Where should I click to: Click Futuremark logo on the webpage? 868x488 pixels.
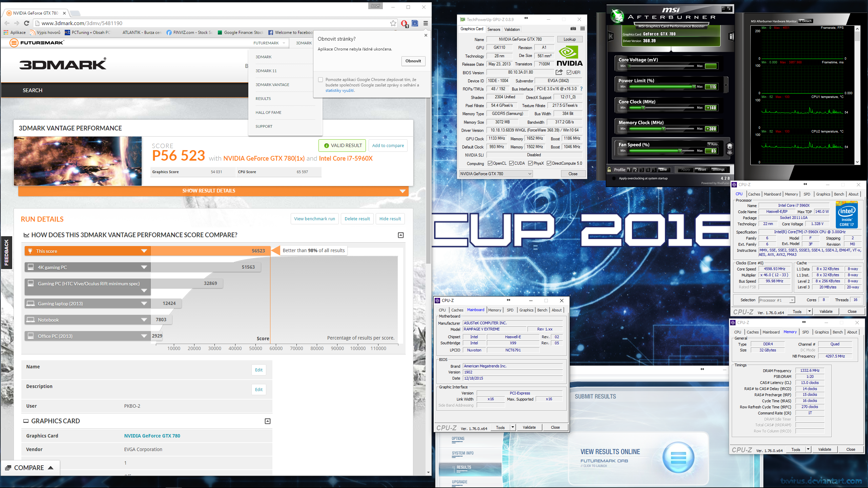(x=37, y=43)
